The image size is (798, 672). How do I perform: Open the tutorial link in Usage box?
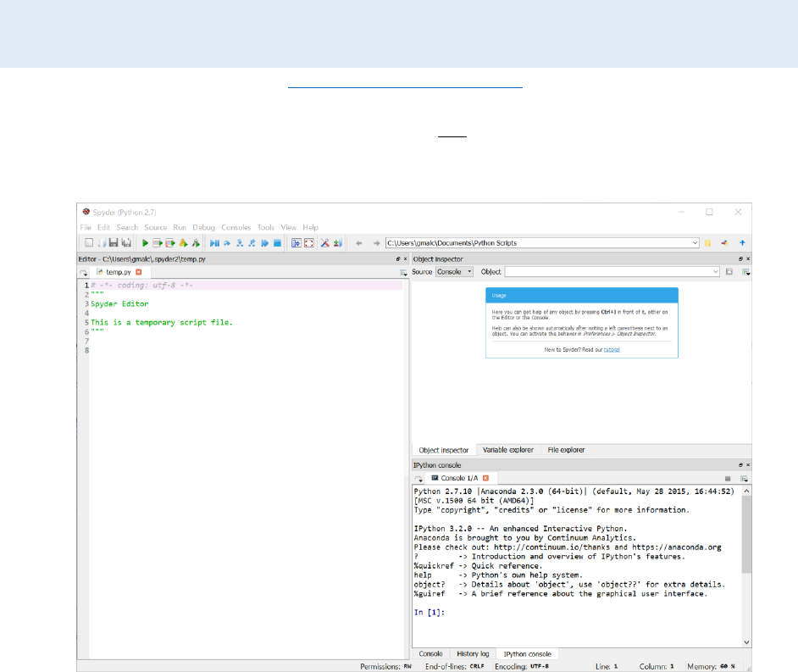point(612,350)
